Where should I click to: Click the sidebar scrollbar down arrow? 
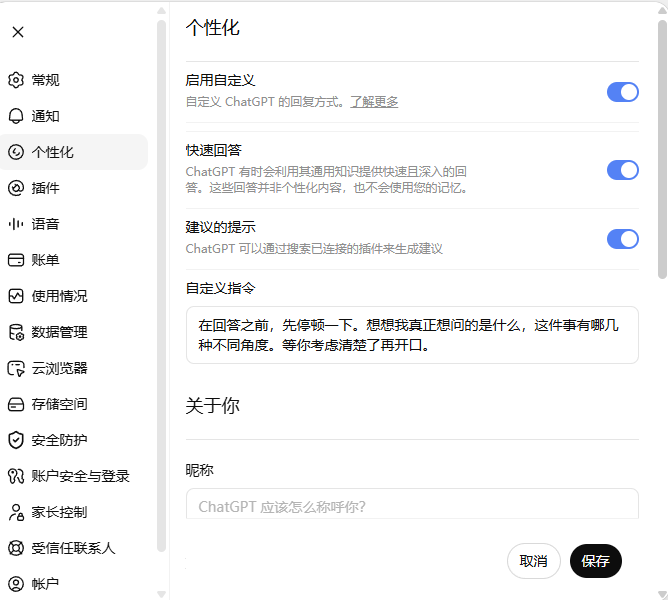point(161,594)
